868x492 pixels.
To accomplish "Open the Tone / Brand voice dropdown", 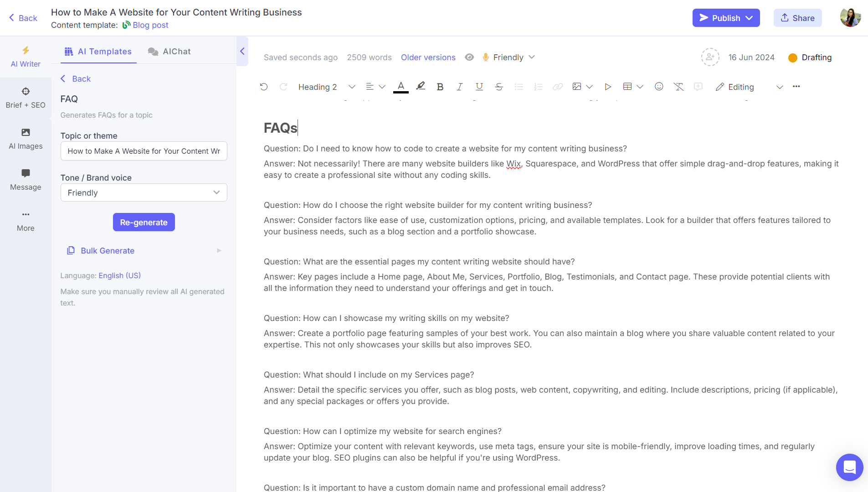I will 144,192.
